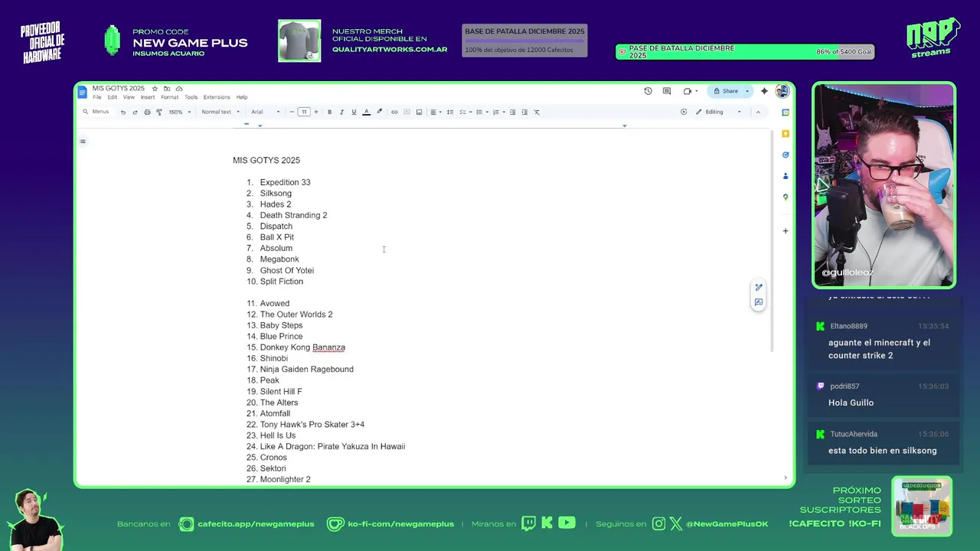The image size is (980, 551).
Task: Click the Share button
Action: coord(726,91)
